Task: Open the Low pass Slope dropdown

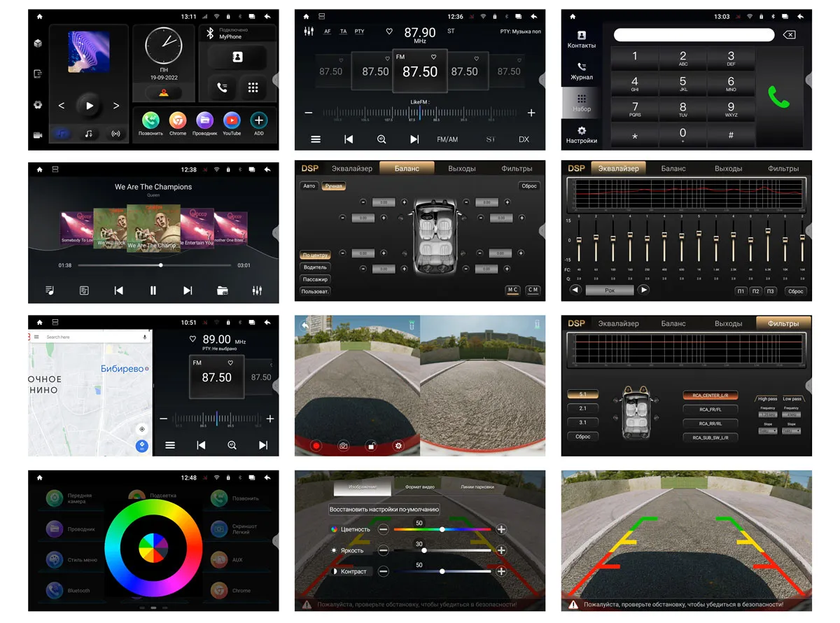Action: click(792, 431)
